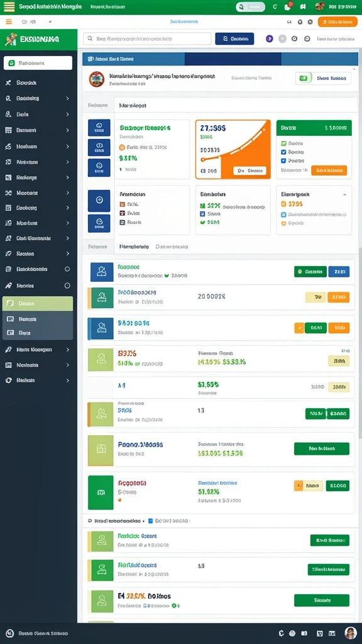Click the grey circular icon beside the purple one
Viewport: 362px width, 644px height.
click(282, 38)
